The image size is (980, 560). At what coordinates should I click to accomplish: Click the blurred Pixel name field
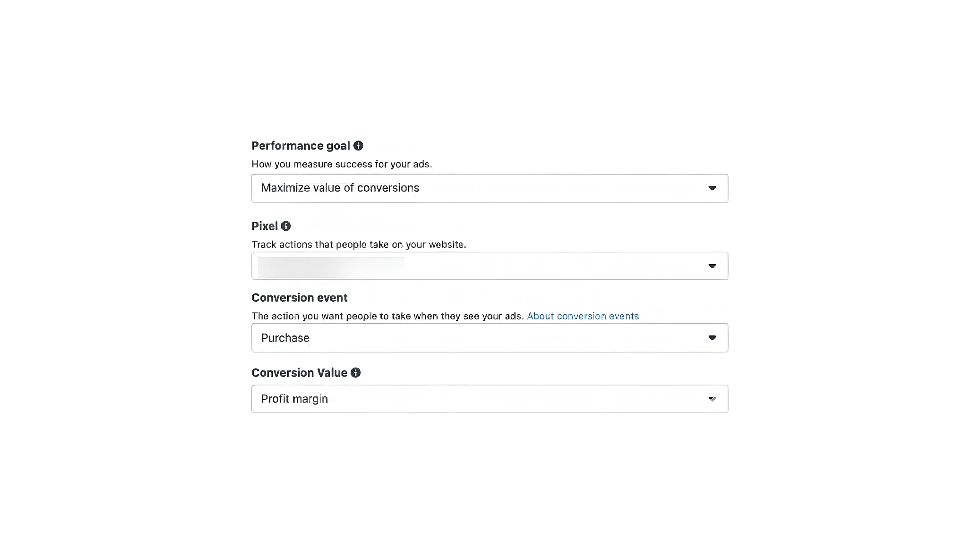(331, 266)
